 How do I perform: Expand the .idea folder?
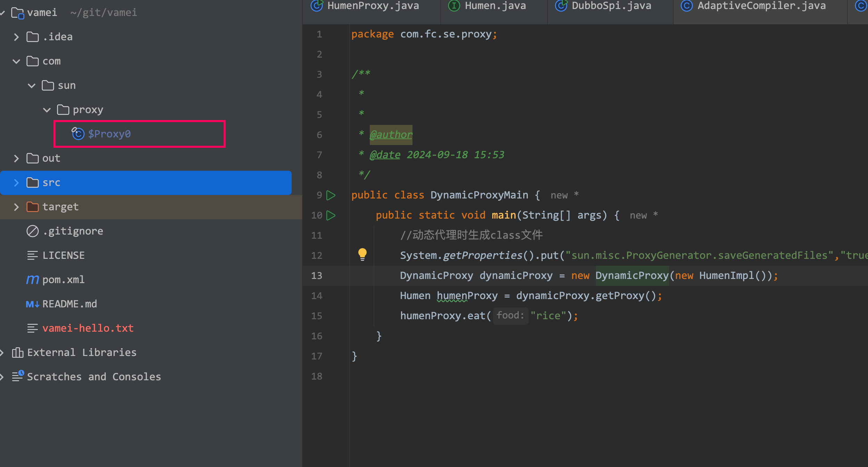[x=16, y=37]
